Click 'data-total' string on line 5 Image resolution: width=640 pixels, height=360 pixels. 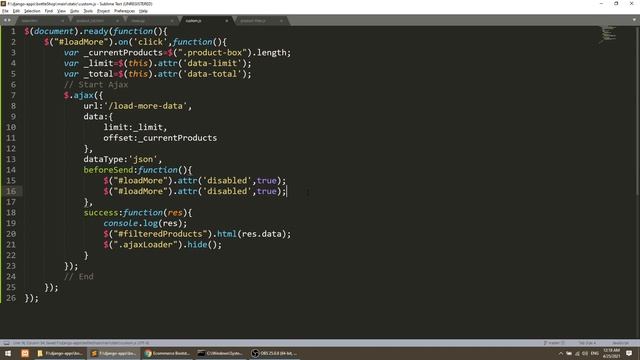(212, 74)
